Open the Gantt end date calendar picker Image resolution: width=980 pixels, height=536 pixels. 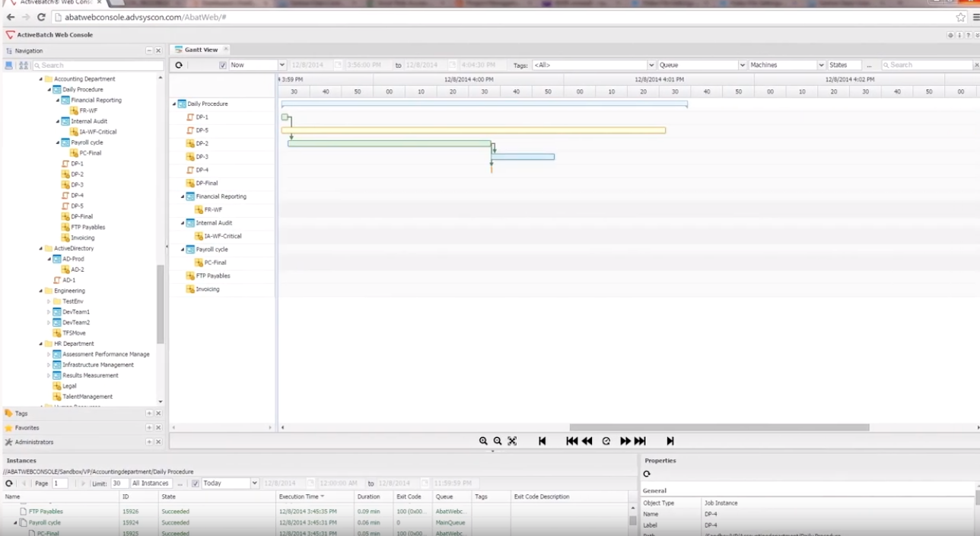tap(452, 65)
